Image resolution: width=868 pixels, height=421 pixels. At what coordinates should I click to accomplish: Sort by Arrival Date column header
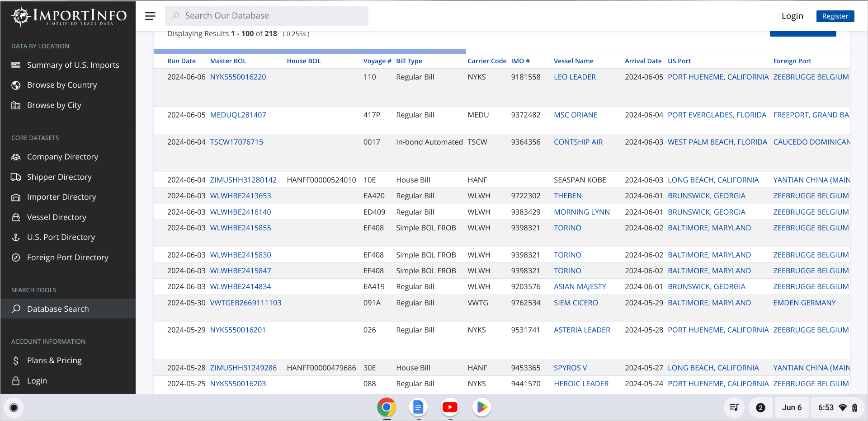643,61
